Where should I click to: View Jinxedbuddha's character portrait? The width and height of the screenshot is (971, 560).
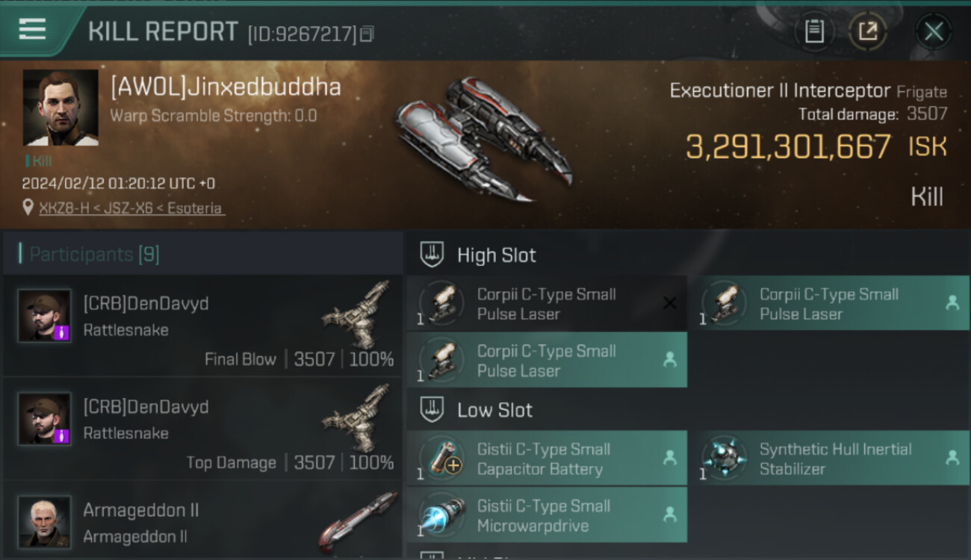pyautogui.click(x=61, y=108)
